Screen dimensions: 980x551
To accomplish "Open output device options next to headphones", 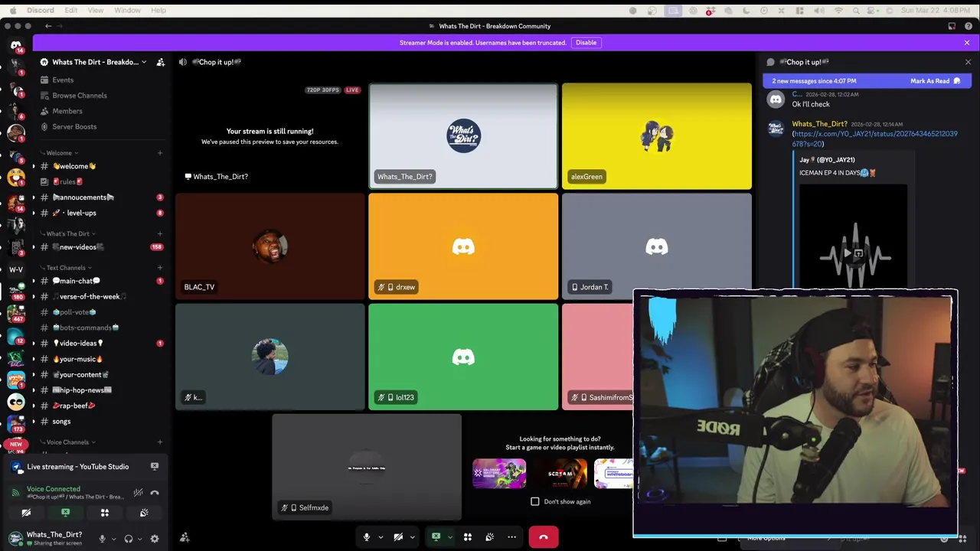I will [x=139, y=539].
